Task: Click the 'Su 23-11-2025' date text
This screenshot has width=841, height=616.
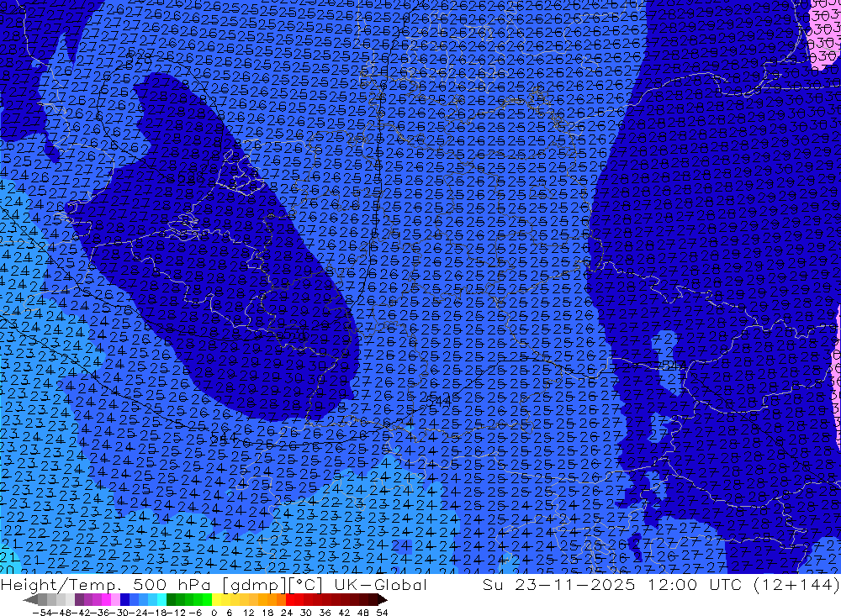Action: click(x=558, y=584)
